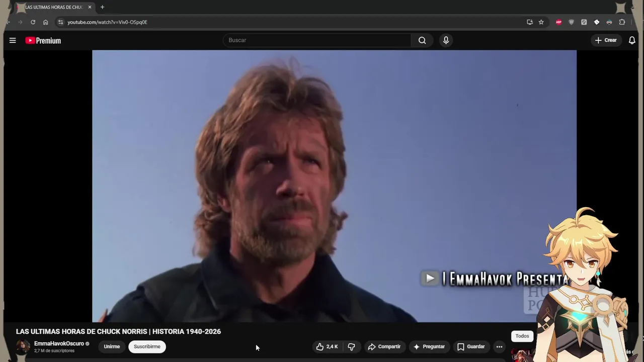644x362 pixels.
Task: Dislike the video with thumbs down
Action: click(352, 346)
